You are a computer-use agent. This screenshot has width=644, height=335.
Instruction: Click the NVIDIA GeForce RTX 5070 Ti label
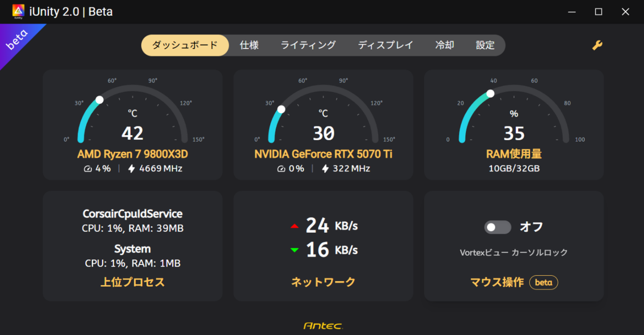coord(323,154)
